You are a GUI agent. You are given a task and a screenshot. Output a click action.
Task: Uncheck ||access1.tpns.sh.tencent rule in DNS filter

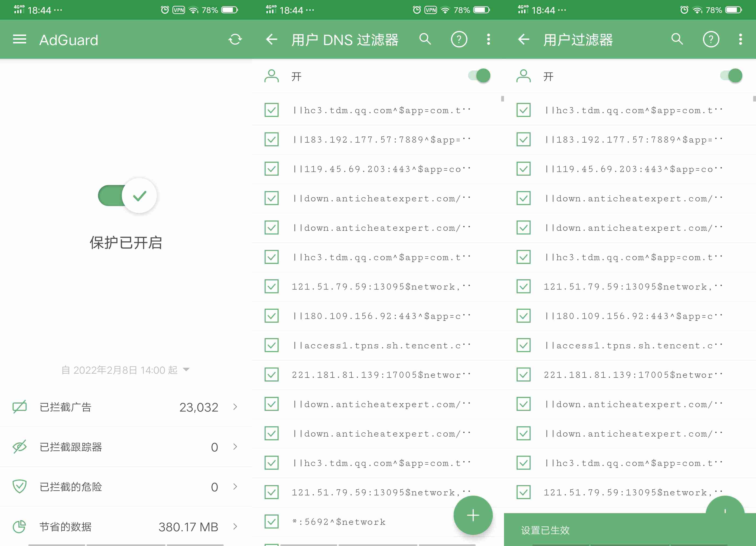(271, 345)
